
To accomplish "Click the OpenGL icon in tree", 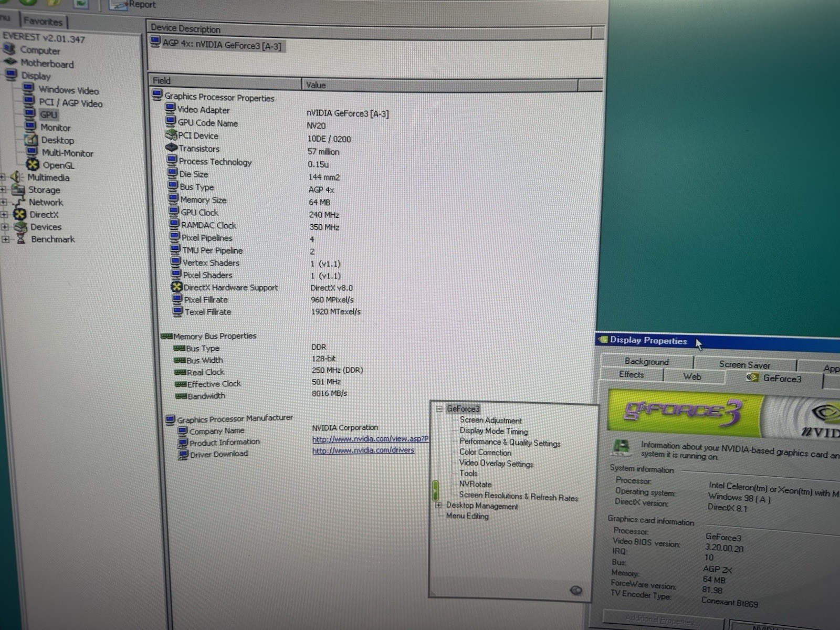I will pyautogui.click(x=33, y=164).
